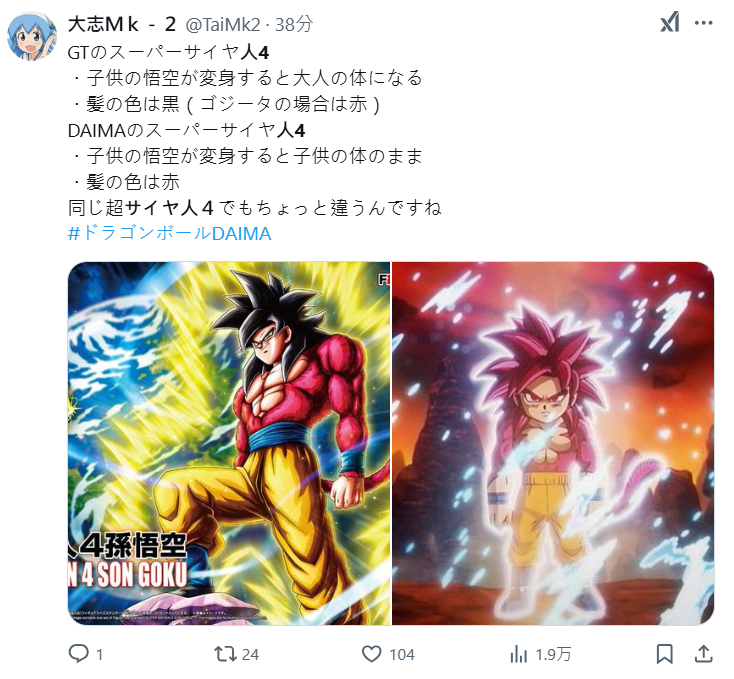Click the reply count number 1
The width and height of the screenshot is (734, 679).
[99, 654]
